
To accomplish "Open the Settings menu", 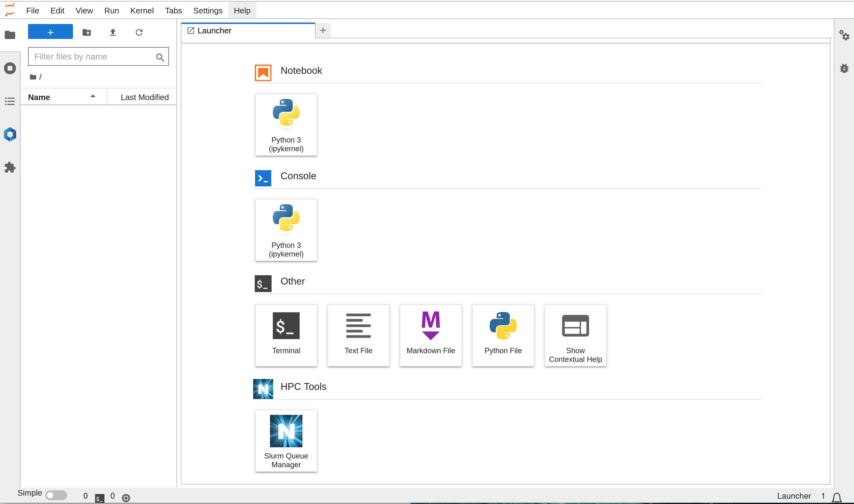I will point(208,11).
